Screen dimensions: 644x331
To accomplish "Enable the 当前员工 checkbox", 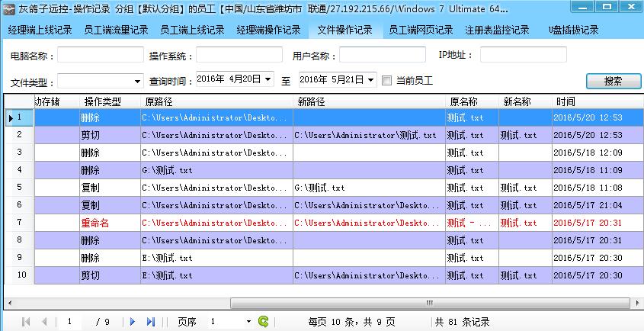I will pos(387,81).
